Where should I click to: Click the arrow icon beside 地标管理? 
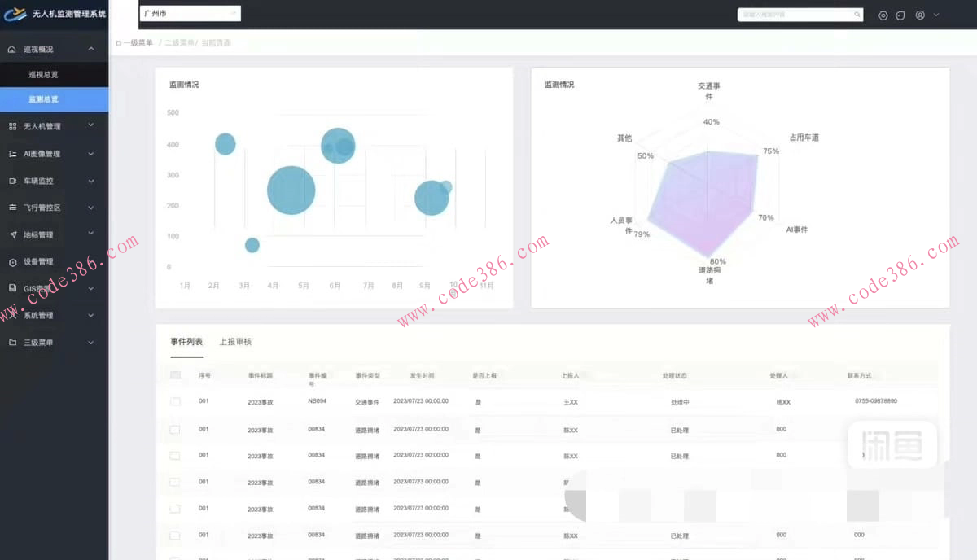[12, 235]
